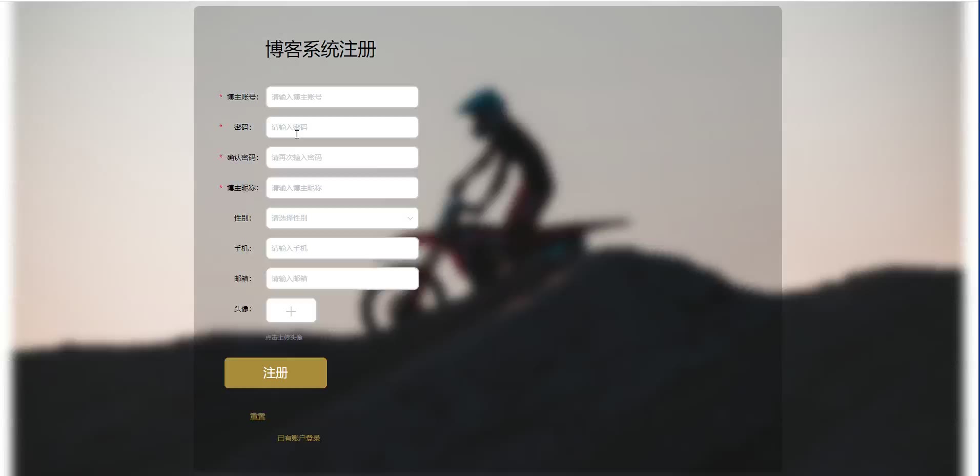Click the chevron arrow in gender field
Image resolution: width=980 pixels, height=476 pixels.
[x=410, y=219]
